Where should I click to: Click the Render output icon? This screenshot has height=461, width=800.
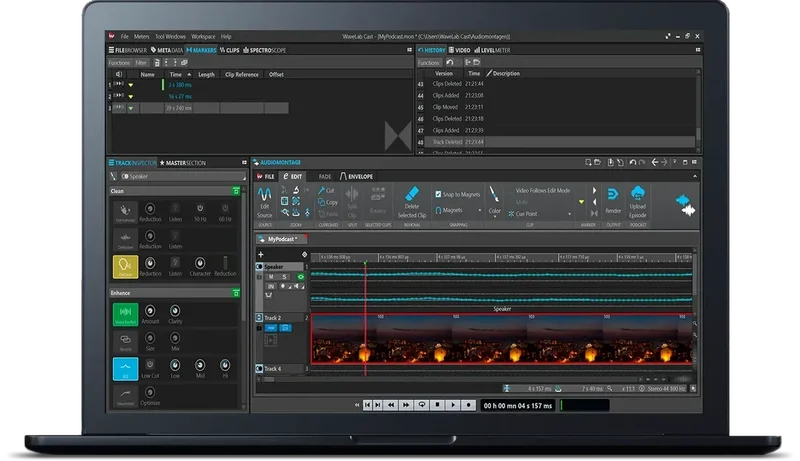coord(613,194)
